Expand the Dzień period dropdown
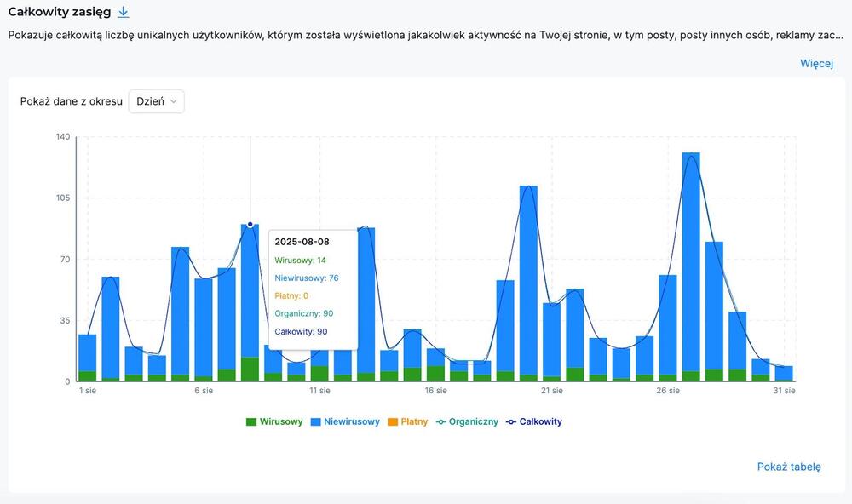The image size is (852, 504). (156, 101)
